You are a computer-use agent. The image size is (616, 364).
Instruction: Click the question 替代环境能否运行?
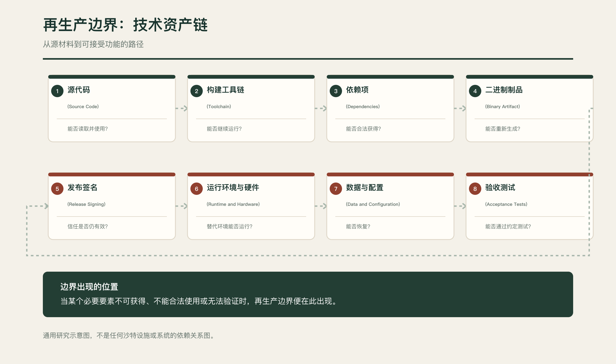[230, 226]
